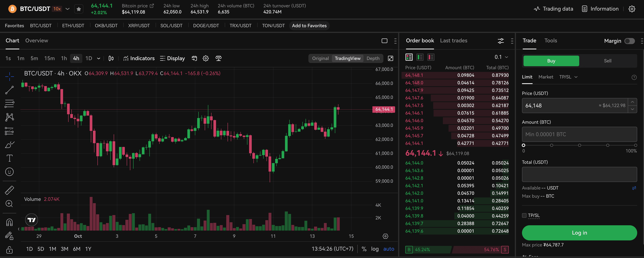Open the Fibonacci retracement lines tool
Viewport: 644px width, 258px height.
9,103
